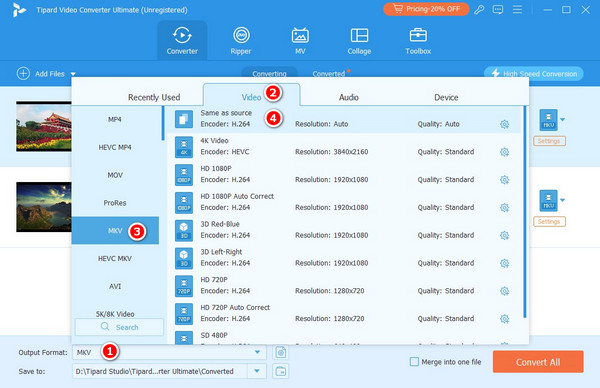
Task: Open the Save to path dropdown arrow
Action: point(257,371)
